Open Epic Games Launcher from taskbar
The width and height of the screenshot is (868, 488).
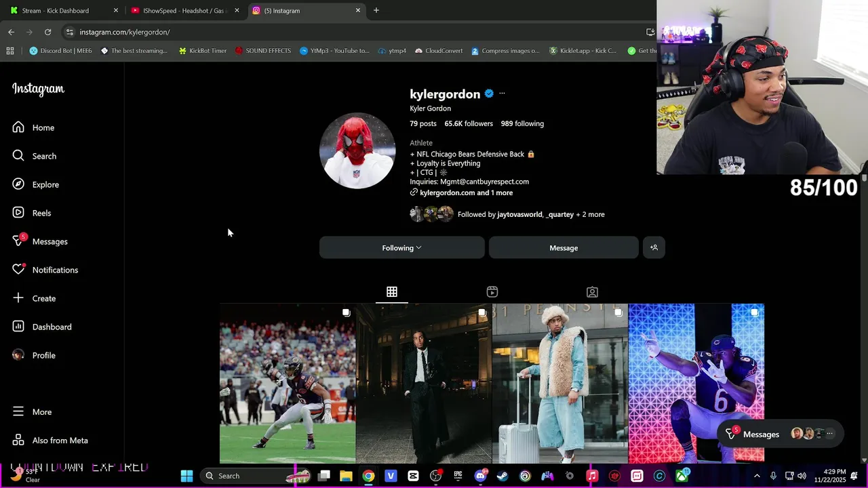tap(458, 476)
